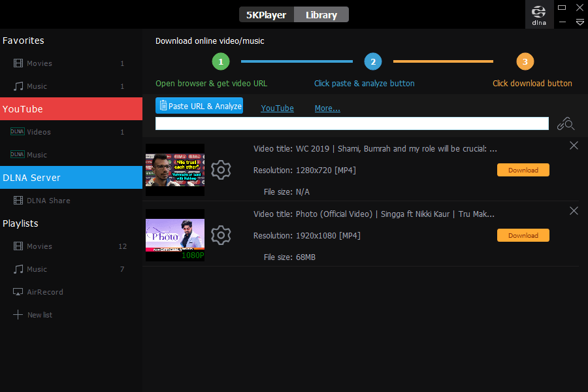Focus the URL input field
This screenshot has width=588, height=392.
point(351,123)
